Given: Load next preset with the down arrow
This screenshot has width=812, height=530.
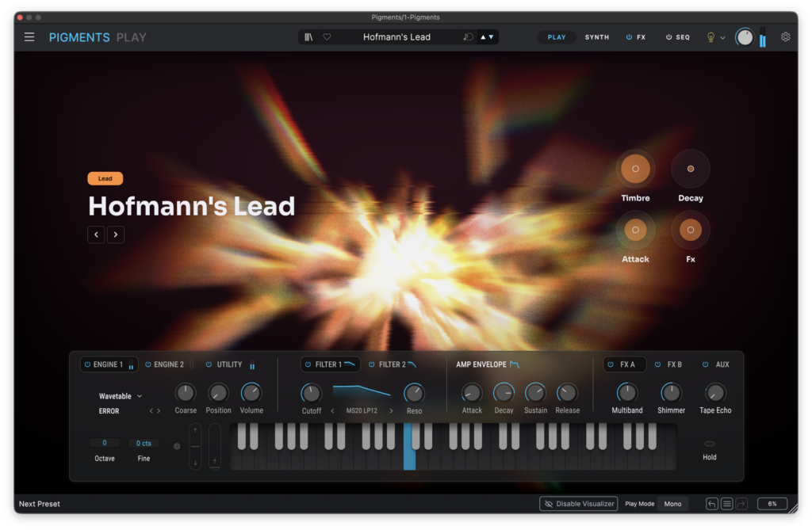Looking at the screenshot, I should 491,37.
